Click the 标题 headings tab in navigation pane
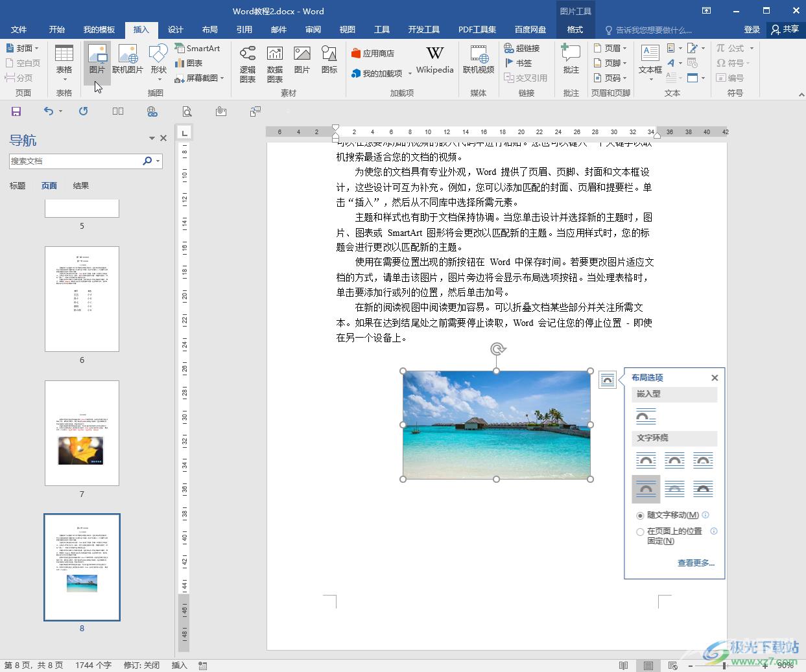Viewport: 806px width, 672px height. tap(18, 186)
